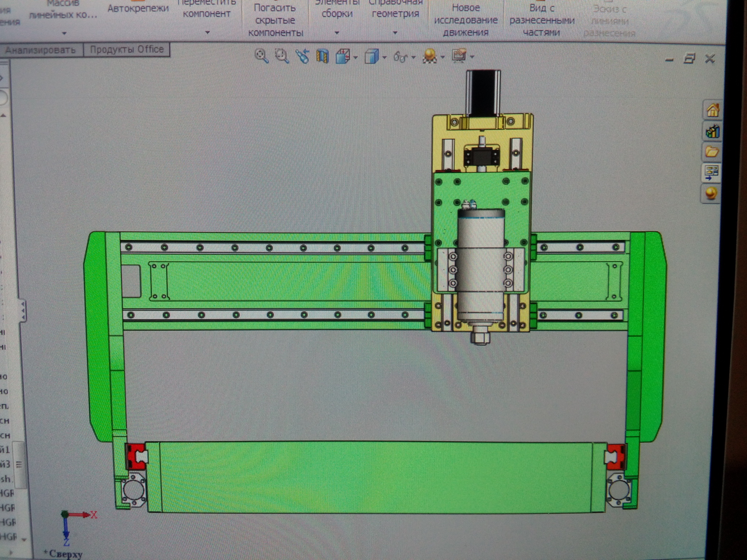Switch to the Продукты Office tab
747x560 pixels.
[127, 50]
